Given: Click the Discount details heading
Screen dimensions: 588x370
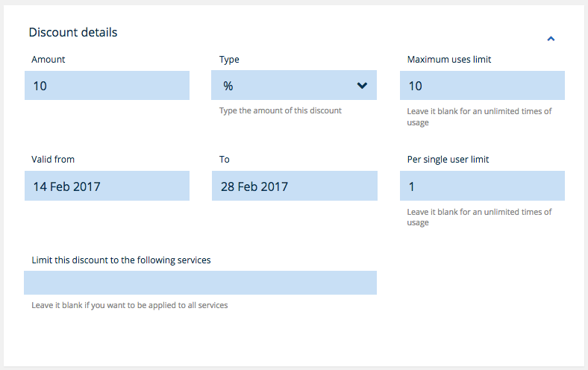Looking at the screenshot, I should tap(73, 33).
